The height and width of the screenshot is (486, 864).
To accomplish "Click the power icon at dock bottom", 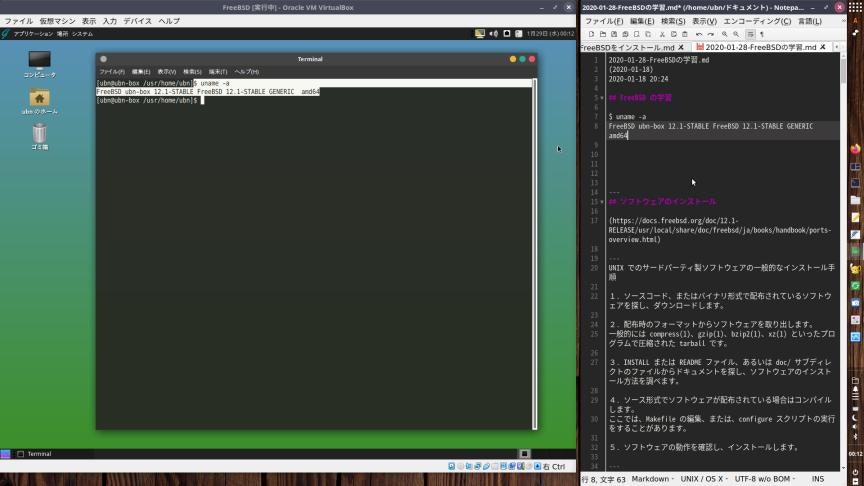I will [855, 473].
